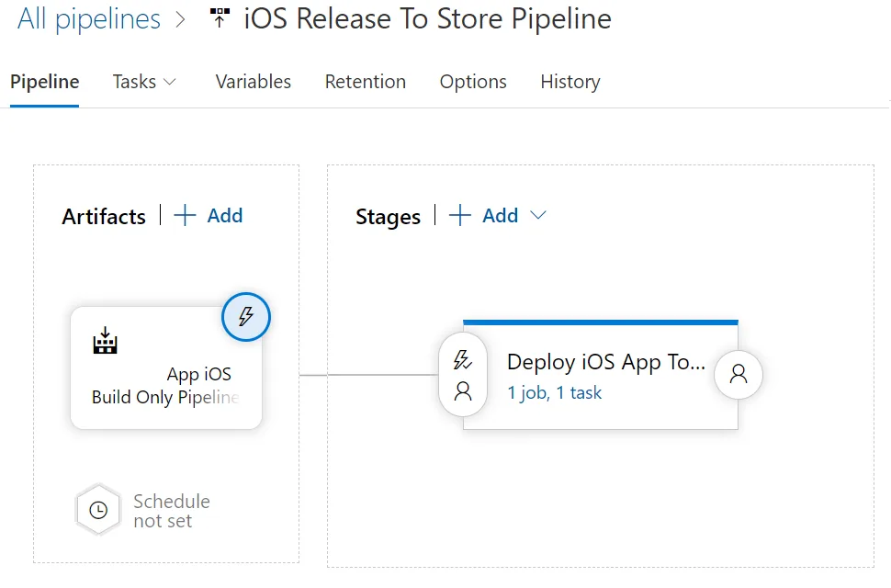Viewport: 891px width, 588px height.
Task: Click the plus icon next to Artifacts
Action: tap(185, 216)
